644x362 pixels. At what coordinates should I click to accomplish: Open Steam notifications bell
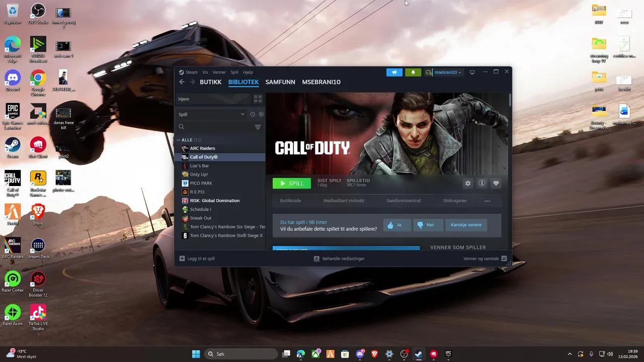[413, 72]
